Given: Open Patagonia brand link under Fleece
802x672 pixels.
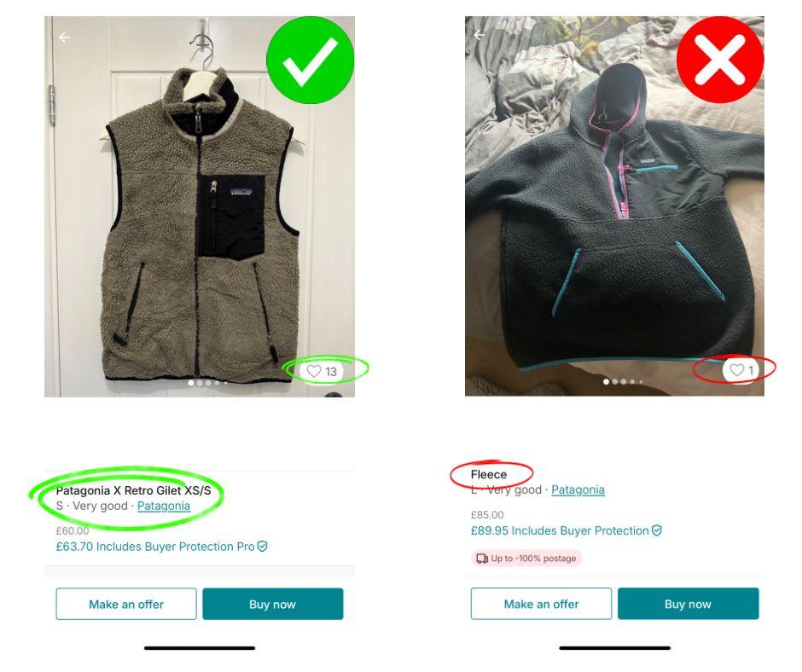Looking at the screenshot, I should [578, 490].
